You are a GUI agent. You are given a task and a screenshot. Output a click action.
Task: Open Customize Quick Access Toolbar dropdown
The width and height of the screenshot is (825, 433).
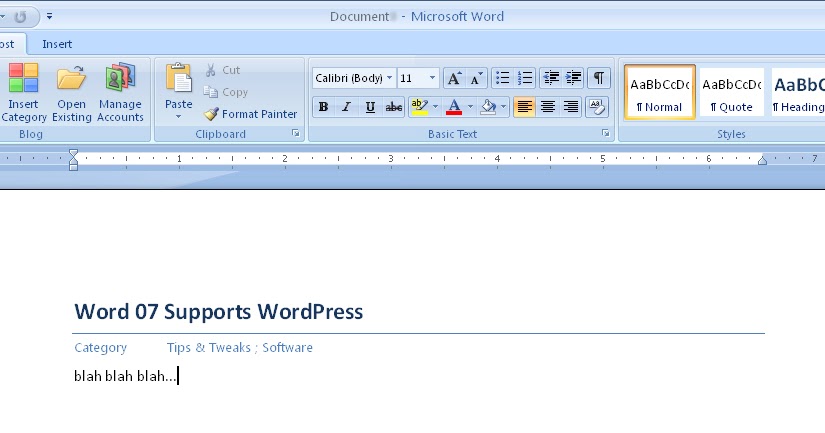coord(49,16)
